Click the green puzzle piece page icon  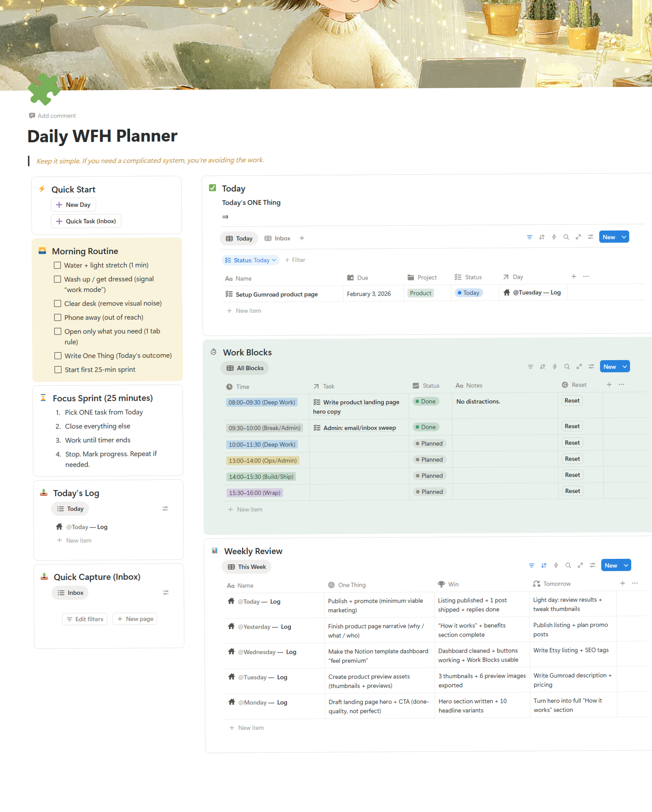43,89
